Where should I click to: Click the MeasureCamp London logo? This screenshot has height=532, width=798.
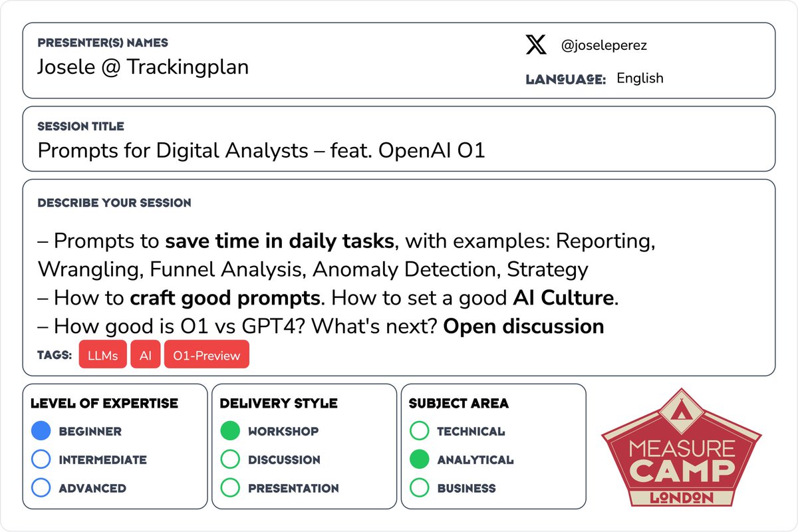682,447
